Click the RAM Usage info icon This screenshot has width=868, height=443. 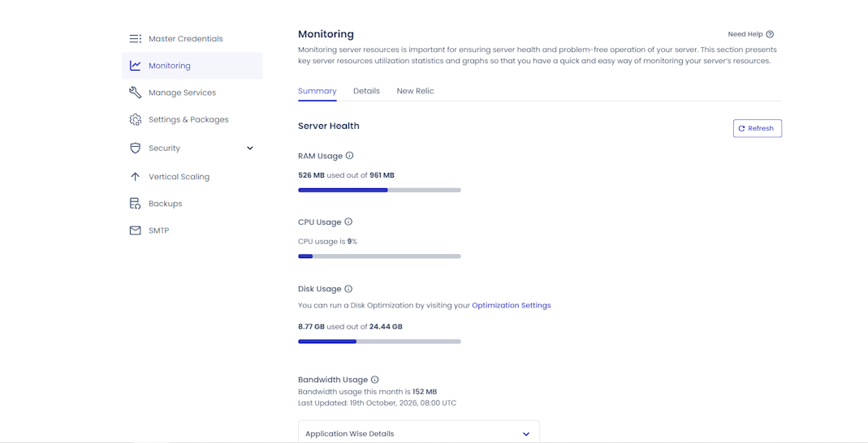pos(349,156)
